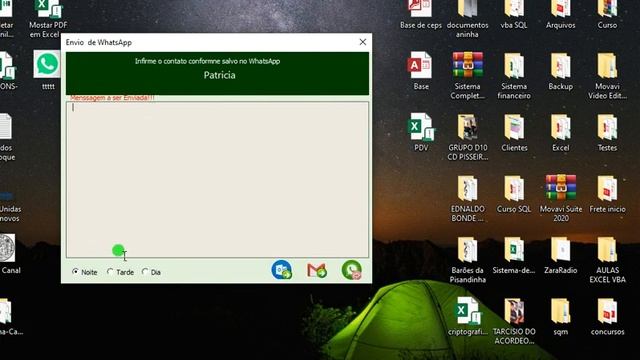Select the Noite radio option

point(85,272)
